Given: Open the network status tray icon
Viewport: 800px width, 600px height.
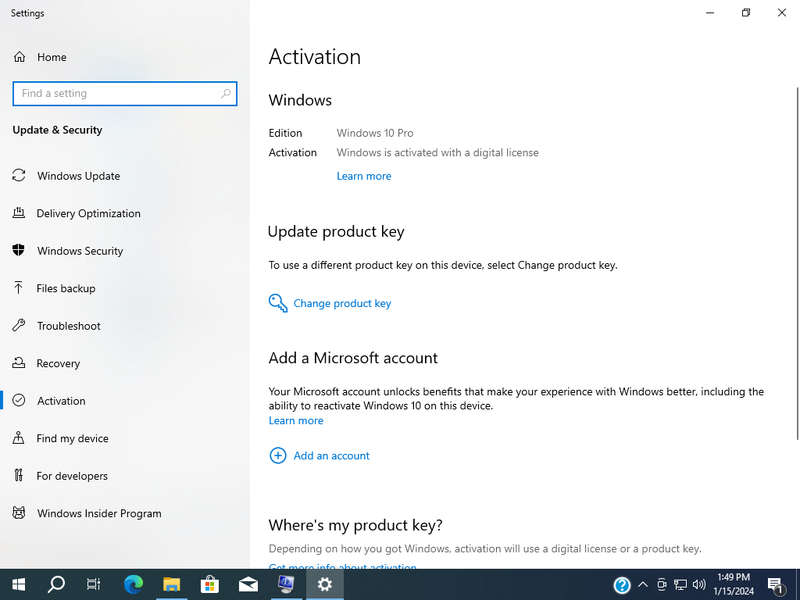Looking at the screenshot, I should [x=680, y=585].
